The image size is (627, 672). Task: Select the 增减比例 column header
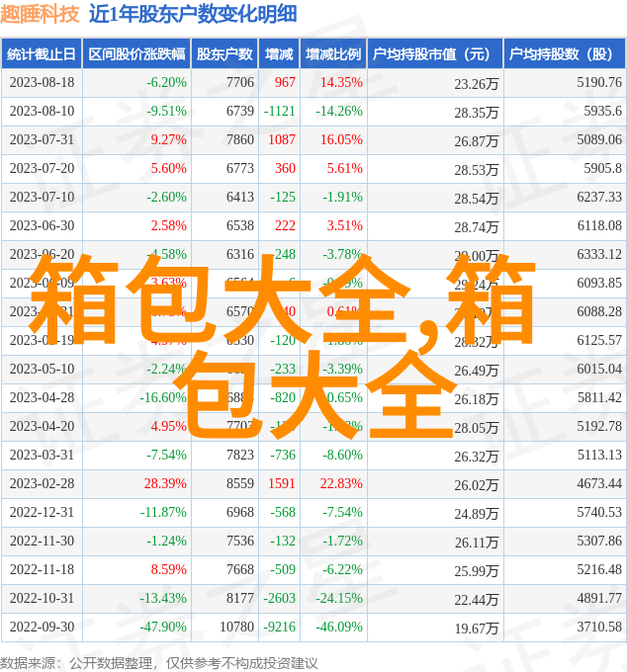(x=333, y=54)
